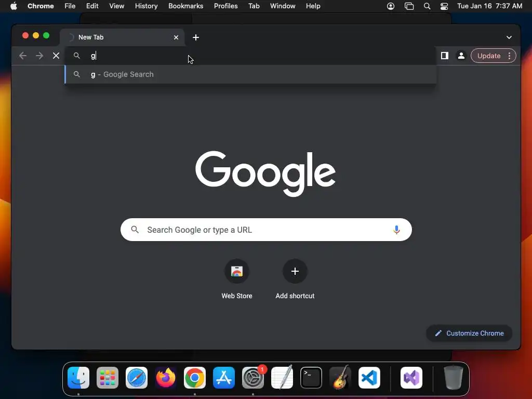
Task: Open the File menu
Action: click(x=70, y=6)
